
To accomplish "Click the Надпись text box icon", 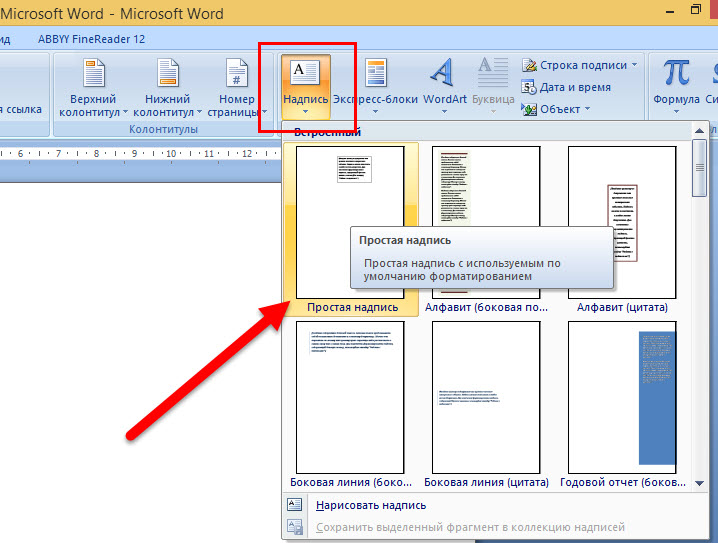I will tap(305, 72).
